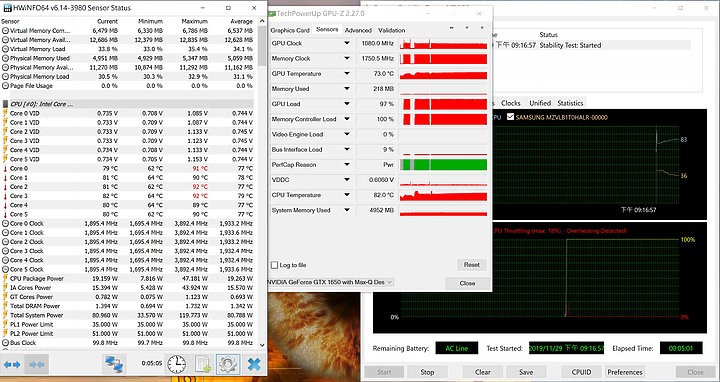
Task: Shrink sensor columns with inward arrows icon
Action: click(x=36, y=365)
